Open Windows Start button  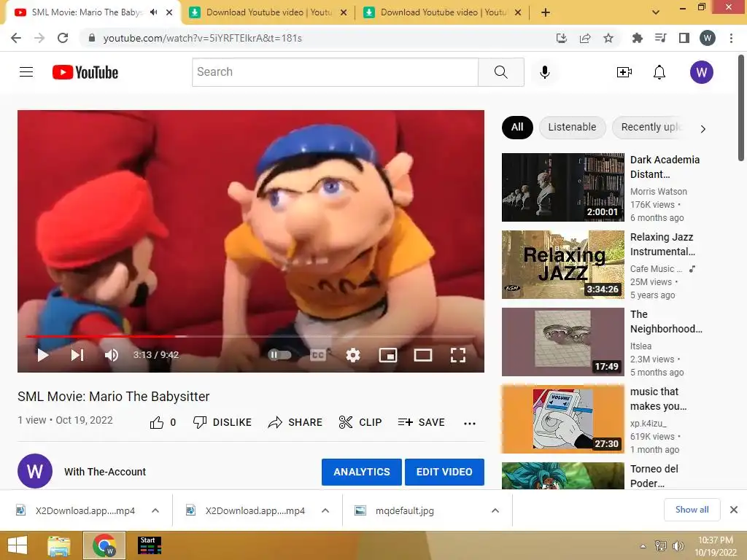pyautogui.click(x=18, y=545)
